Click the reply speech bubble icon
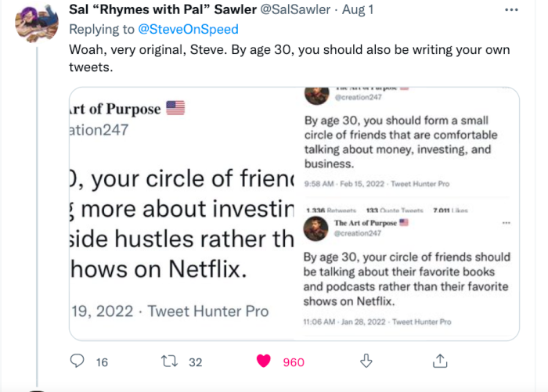Image resolution: width=548 pixels, height=392 pixels. coord(78,361)
